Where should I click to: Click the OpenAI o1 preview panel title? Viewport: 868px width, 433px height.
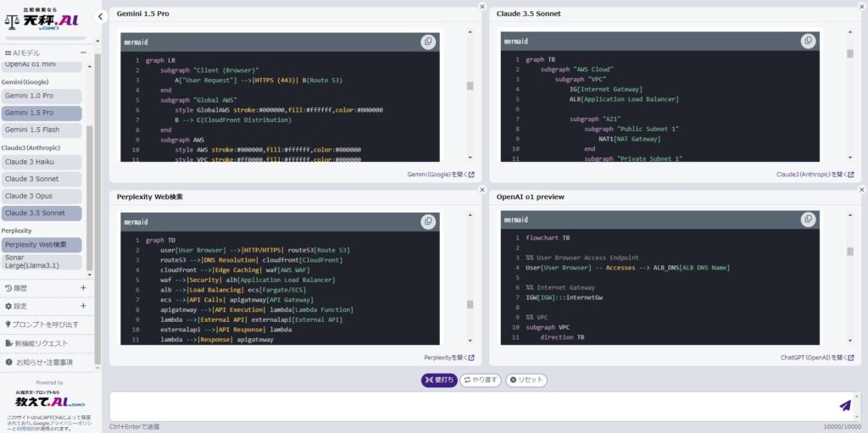pos(531,197)
